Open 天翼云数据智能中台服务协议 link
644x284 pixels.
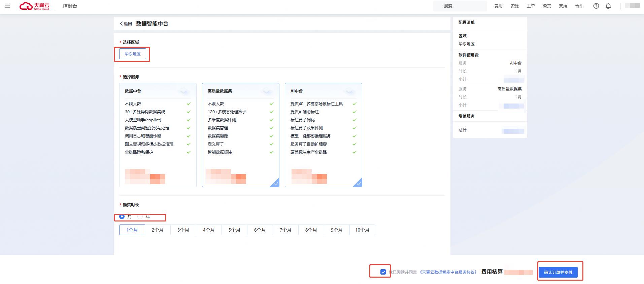(x=448, y=272)
